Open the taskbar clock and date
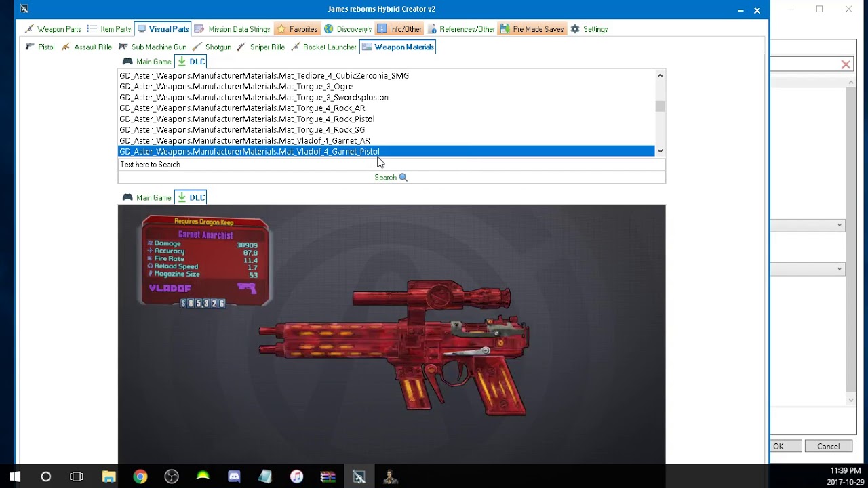 pos(845,476)
